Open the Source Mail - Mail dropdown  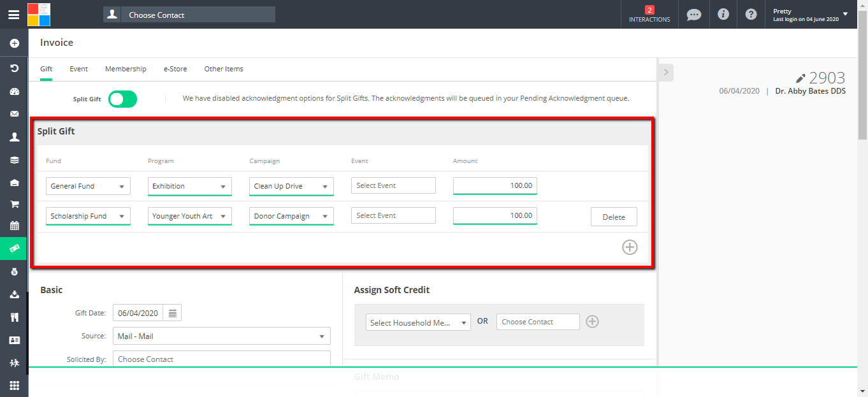pos(222,336)
